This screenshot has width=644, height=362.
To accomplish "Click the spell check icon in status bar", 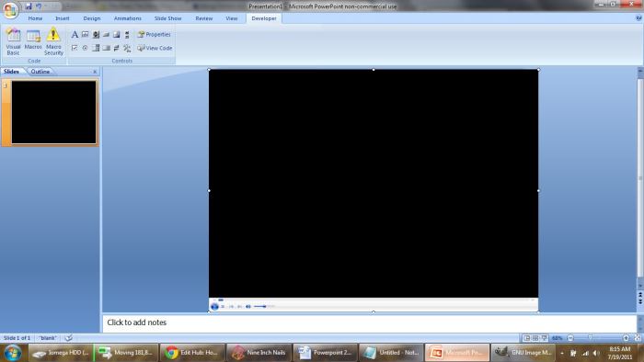I will (x=69, y=338).
